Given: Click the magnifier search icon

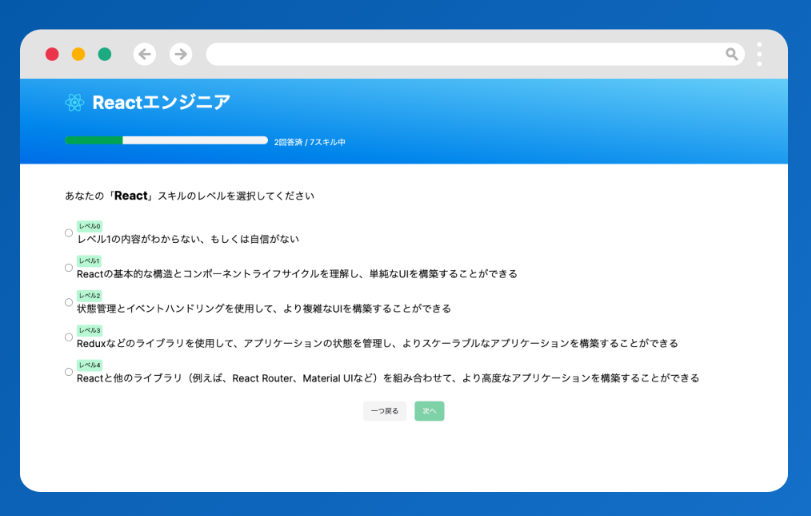Looking at the screenshot, I should pyautogui.click(x=732, y=54).
